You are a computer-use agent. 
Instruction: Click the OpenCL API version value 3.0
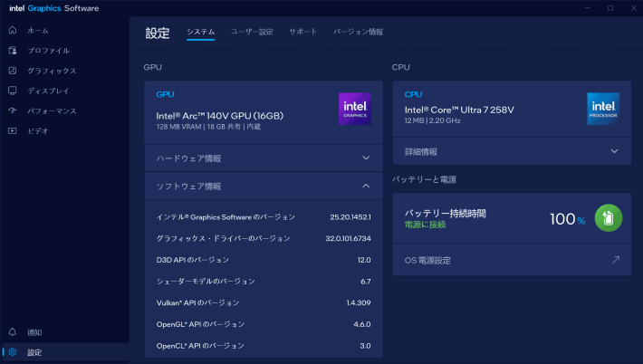pos(365,346)
